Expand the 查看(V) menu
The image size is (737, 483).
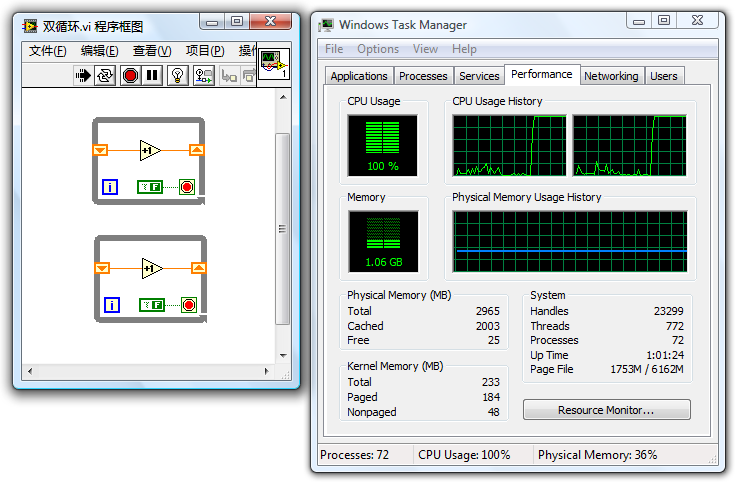152,51
